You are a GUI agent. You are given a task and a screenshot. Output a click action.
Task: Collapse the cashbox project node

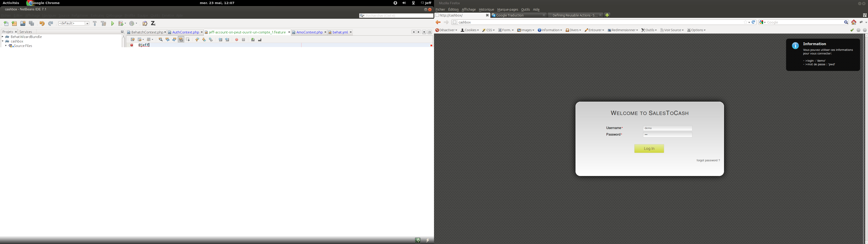3,41
